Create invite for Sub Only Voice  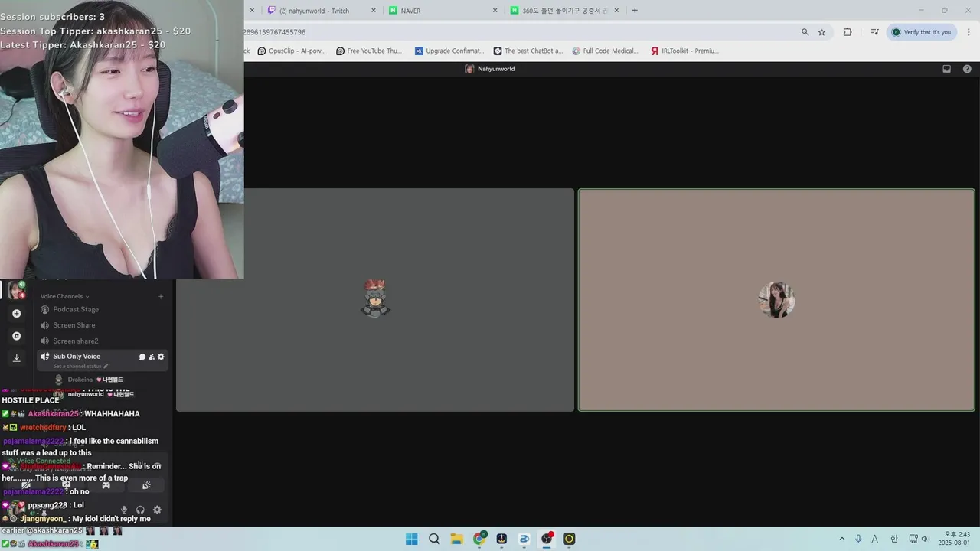pos(152,357)
